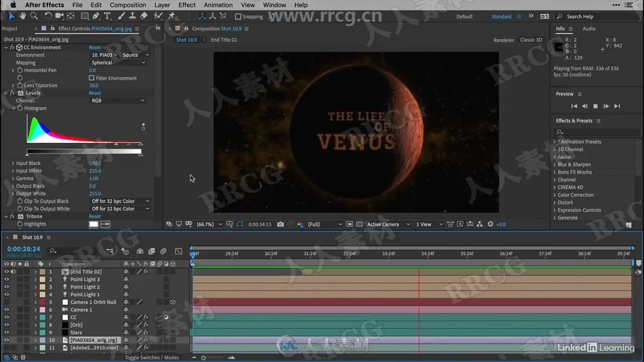Viewport: 644px width, 362px height.
Task: Select the Rectangle shape tool
Action: 85,16
